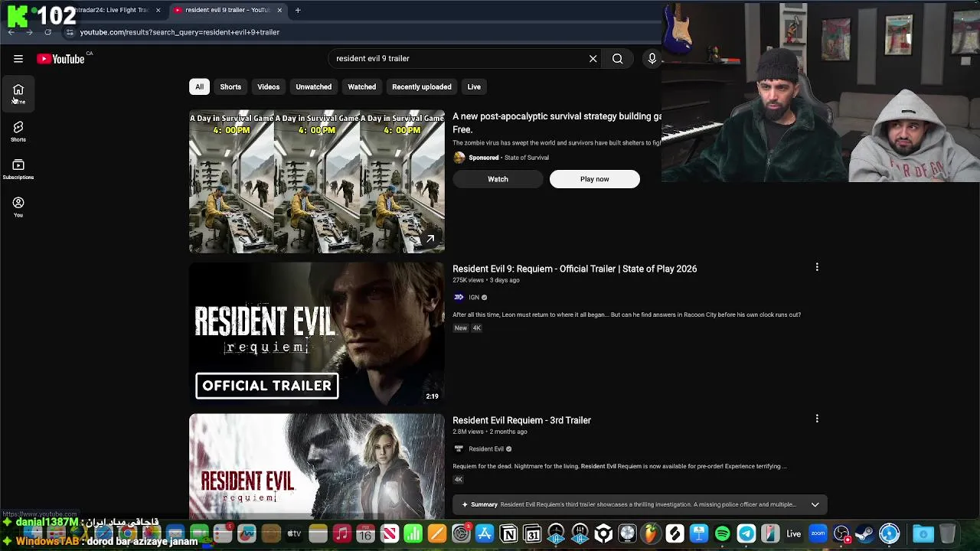Screen dimensions: 980x551
Task: Click the Watch button on the ad
Action: (x=498, y=179)
